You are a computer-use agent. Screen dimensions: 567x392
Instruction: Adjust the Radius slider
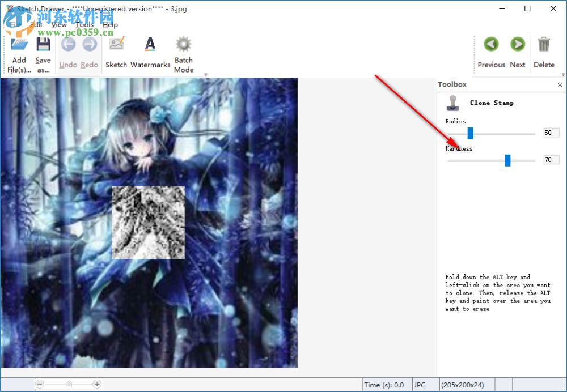470,133
